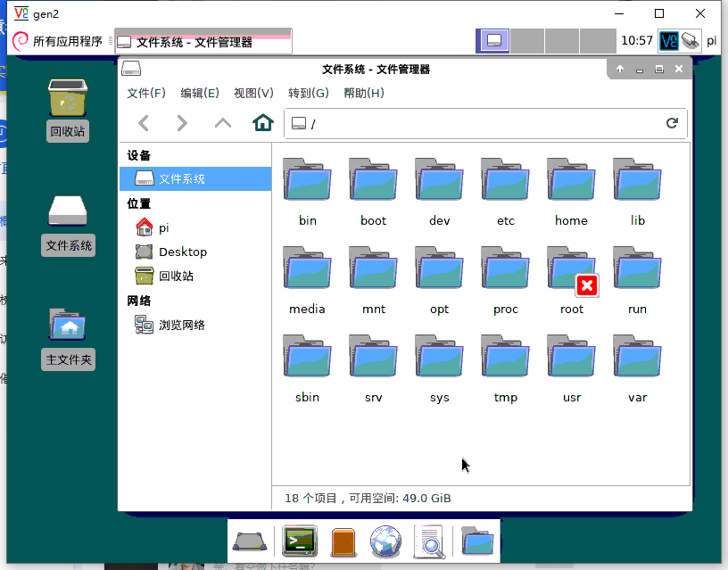Open the application finder dock icon
Screen dimensions: 728x570
(429, 541)
